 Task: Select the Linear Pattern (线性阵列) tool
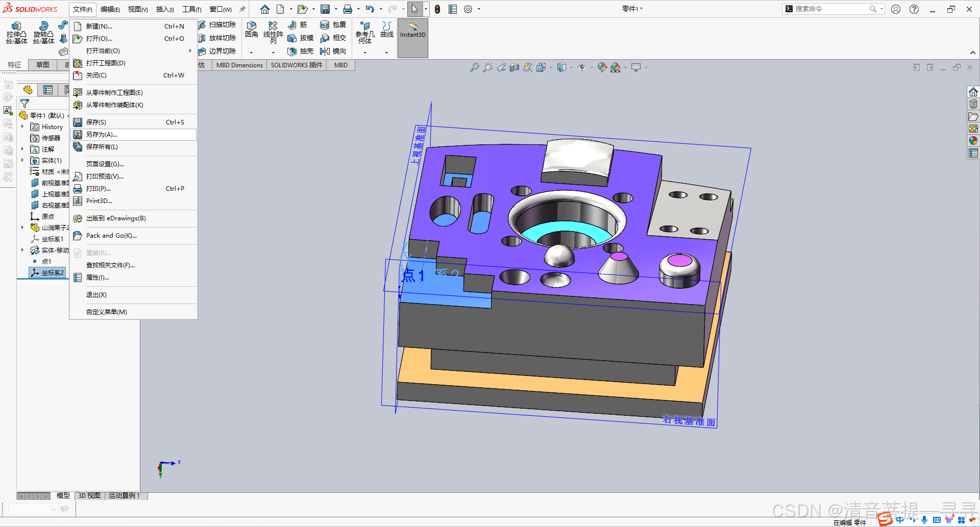pyautogui.click(x=273, y=32)
